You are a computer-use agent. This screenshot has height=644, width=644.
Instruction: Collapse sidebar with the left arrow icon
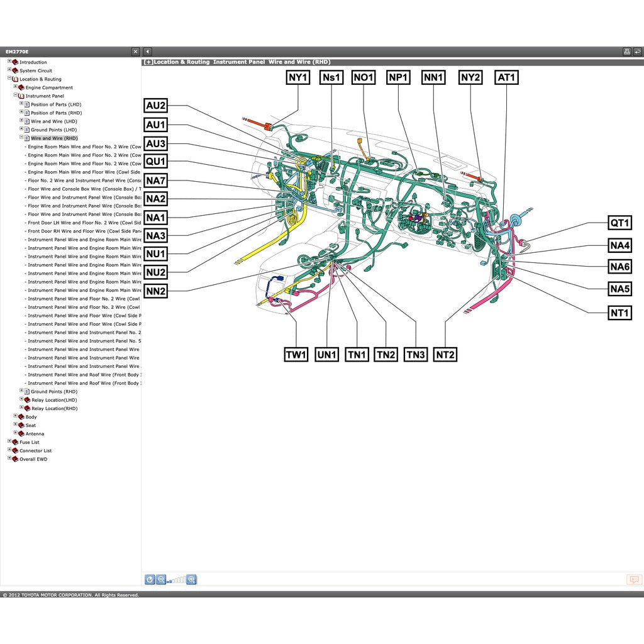pos(147,52)
